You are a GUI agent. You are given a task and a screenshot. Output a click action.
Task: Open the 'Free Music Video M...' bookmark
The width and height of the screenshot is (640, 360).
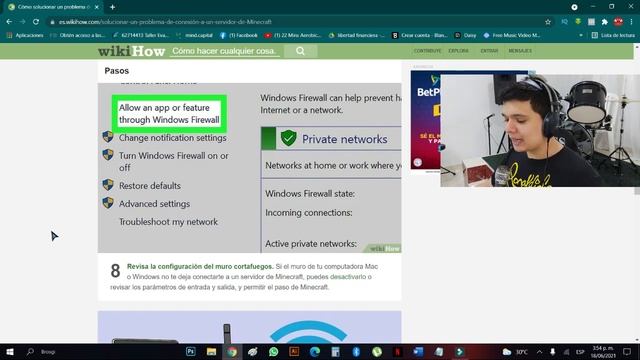pos(512,36)
